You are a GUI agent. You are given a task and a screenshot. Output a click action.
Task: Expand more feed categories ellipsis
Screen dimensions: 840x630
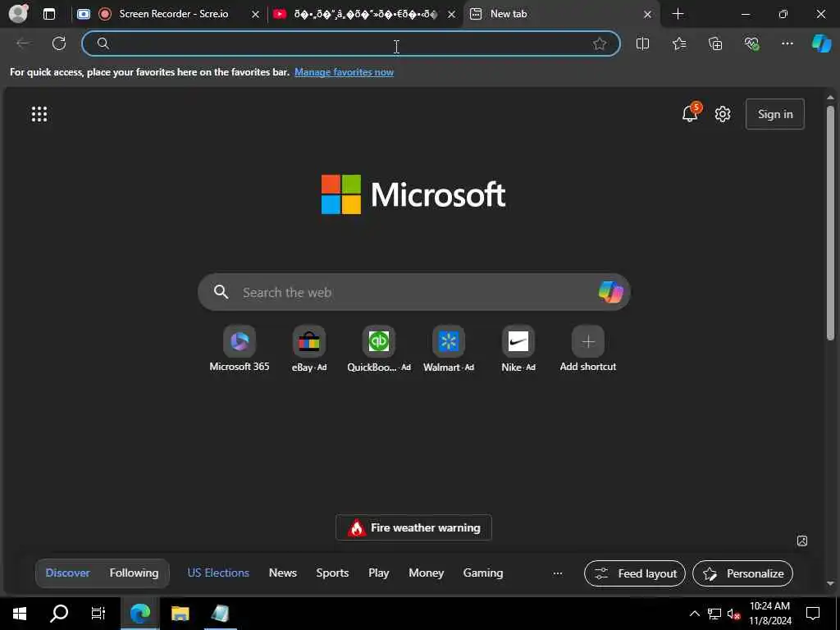click(558, 573)
